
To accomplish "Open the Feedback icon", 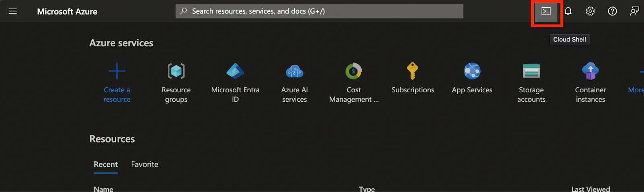I will tap(634, 11).
